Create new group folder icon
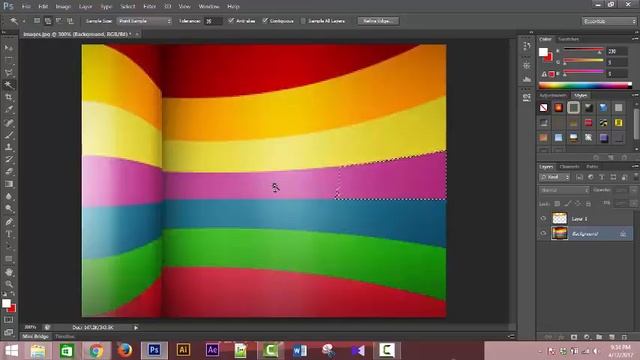This screenshot has width=640, height=360. (x=599, y=337)
